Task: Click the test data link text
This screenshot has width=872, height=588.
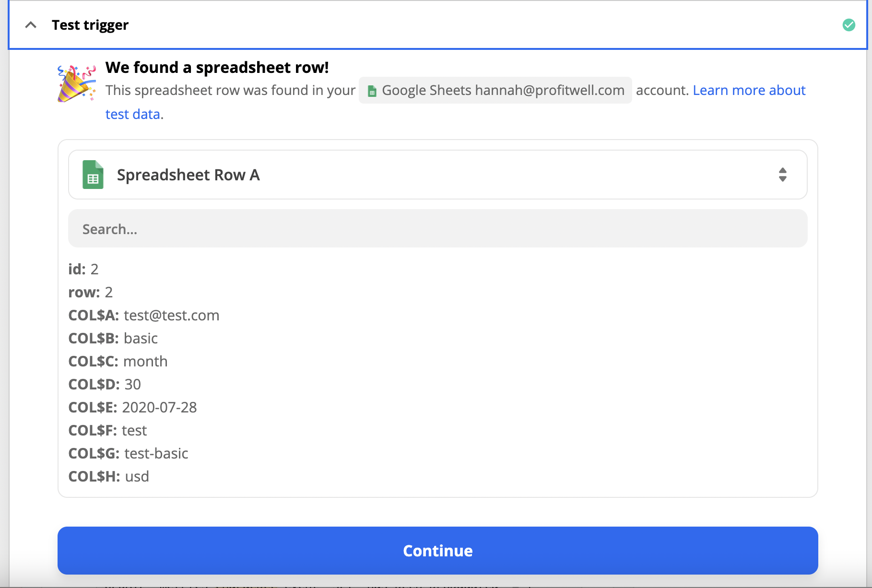Action: tap(133, 114)
